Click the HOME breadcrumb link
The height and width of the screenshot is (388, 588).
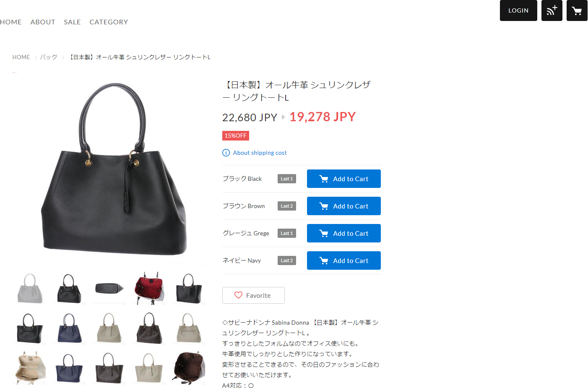[x=21, y=57]
